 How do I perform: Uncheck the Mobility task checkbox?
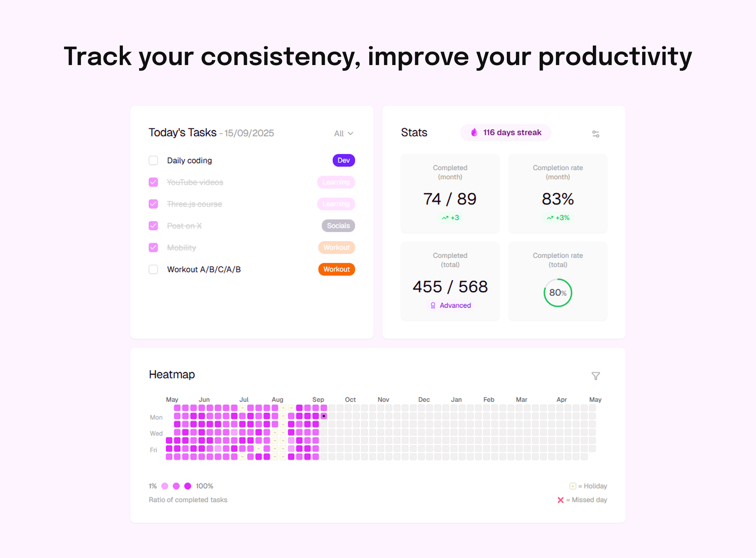click(x=153, y=247)
